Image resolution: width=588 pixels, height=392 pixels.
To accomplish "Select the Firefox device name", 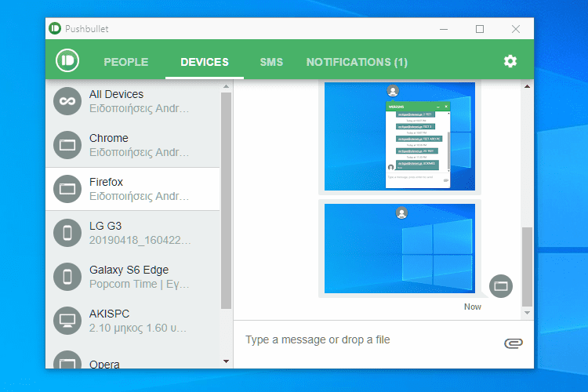I will 106,182.
